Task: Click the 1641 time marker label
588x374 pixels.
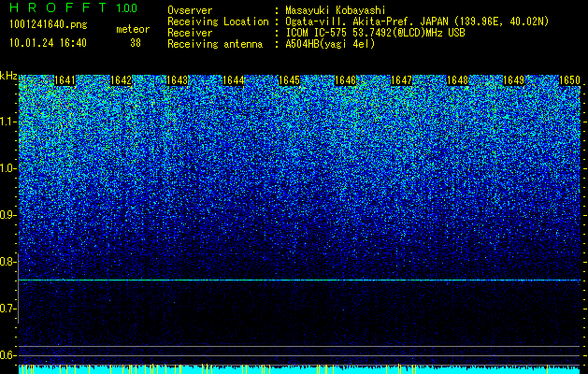Action: point(65,80)
